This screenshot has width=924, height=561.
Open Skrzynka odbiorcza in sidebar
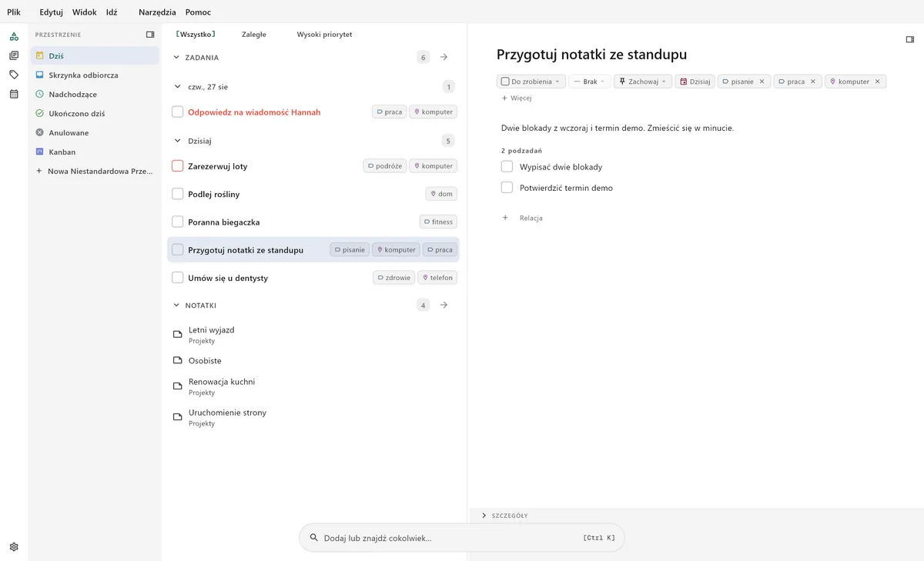95,75
